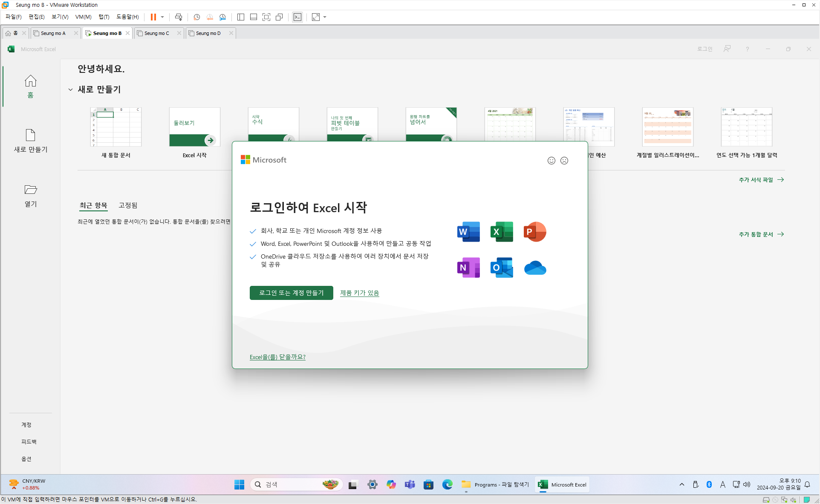Open Microsoft Edge from taskbar
The image size is (820, 504).
point(447,484)
